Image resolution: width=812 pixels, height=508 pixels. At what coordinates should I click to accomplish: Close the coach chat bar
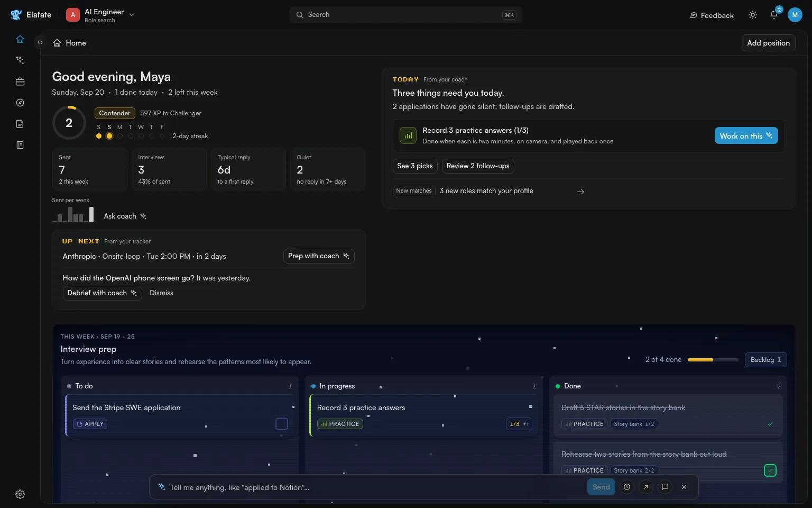click(x=684, y=487)
